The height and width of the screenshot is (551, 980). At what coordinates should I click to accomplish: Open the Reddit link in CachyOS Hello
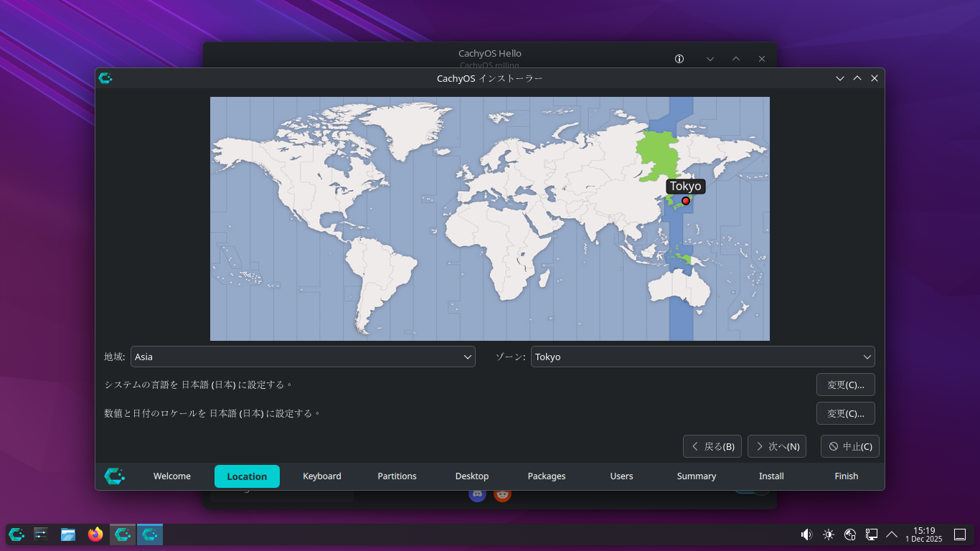[502, 494]
